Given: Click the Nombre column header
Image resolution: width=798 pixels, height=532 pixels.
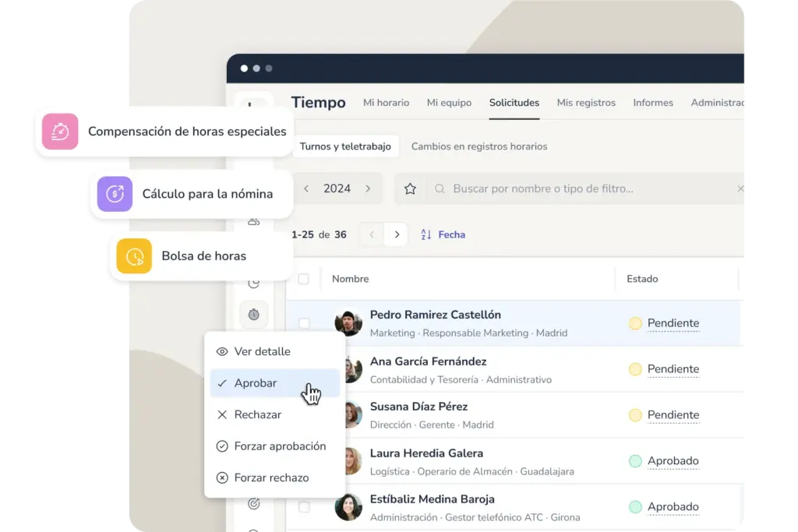Looking at the screenshot, I should click(351, 279).
